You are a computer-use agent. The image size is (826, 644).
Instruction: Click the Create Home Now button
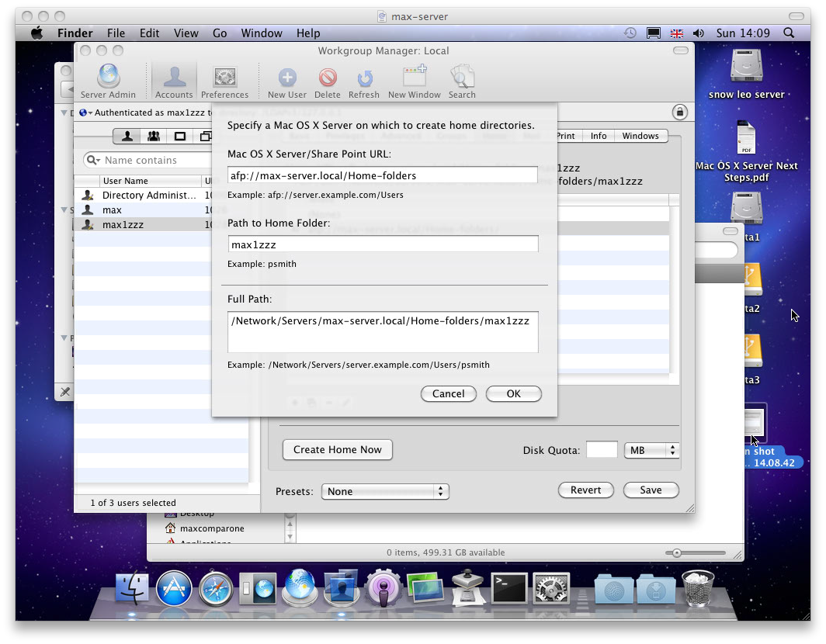pos(337,450)
